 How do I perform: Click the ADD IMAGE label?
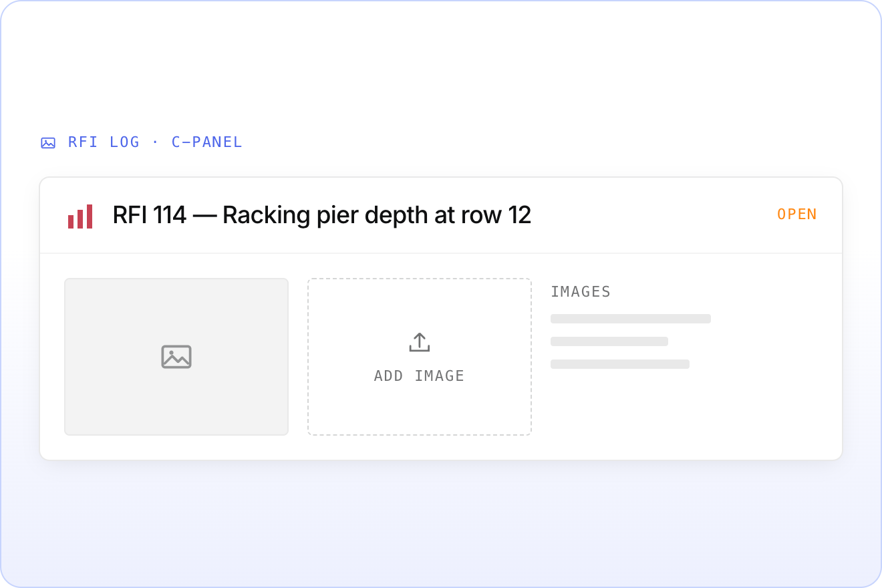pos(419,376)
